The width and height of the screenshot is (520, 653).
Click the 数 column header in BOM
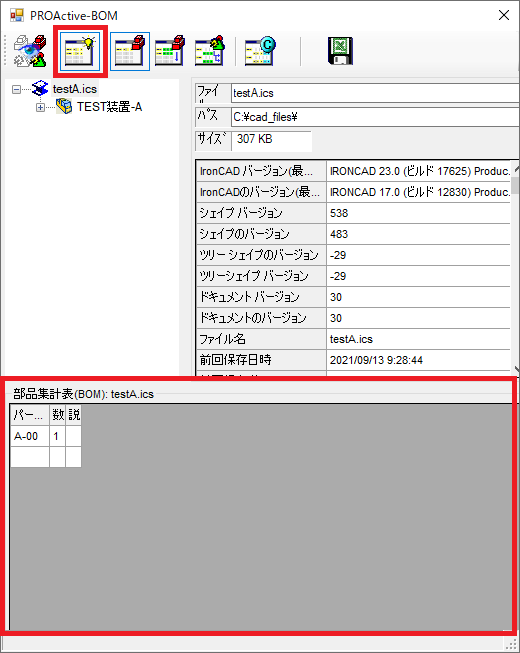[x=57, y=415]
